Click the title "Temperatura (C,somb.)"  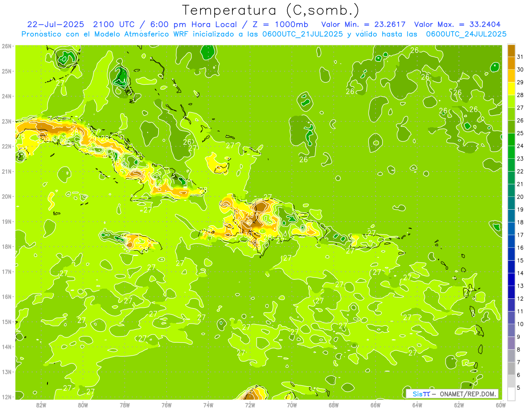click(270, 10)
